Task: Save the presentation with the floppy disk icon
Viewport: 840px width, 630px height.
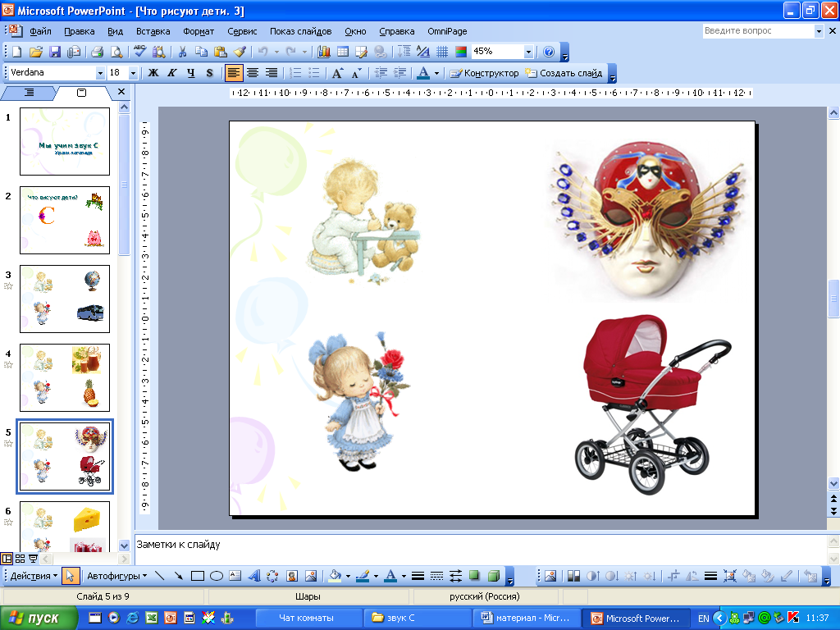Action: point(55,52)
